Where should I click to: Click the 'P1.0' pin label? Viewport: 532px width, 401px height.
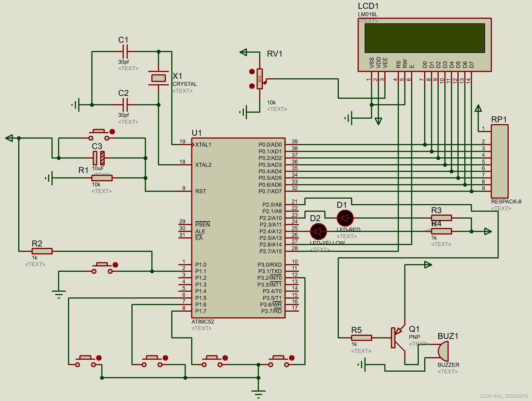click(201, 265)
